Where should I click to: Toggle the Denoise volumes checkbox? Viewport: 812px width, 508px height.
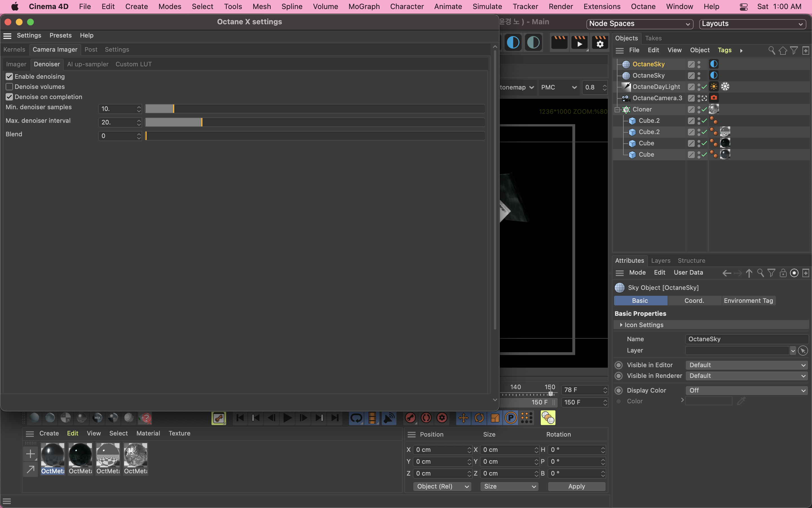coord(9,87)
